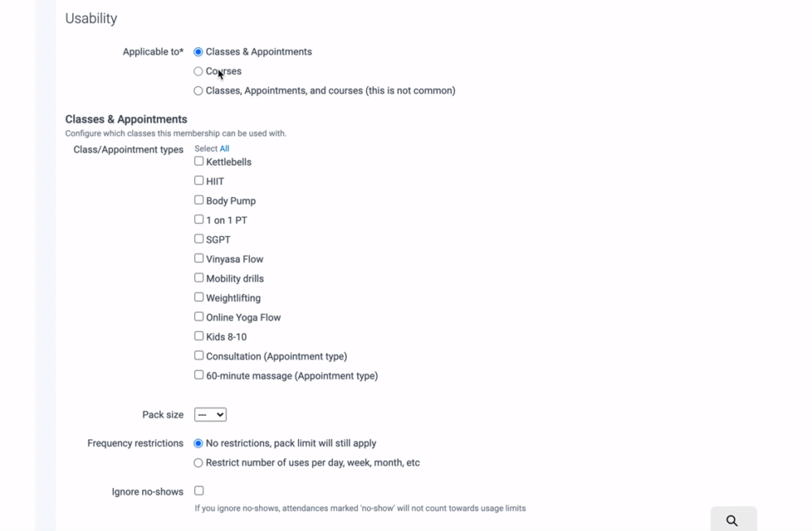812x531 pixels.
Task: Check the Kids 8-10 checkbox
Action: click(199, 337)
